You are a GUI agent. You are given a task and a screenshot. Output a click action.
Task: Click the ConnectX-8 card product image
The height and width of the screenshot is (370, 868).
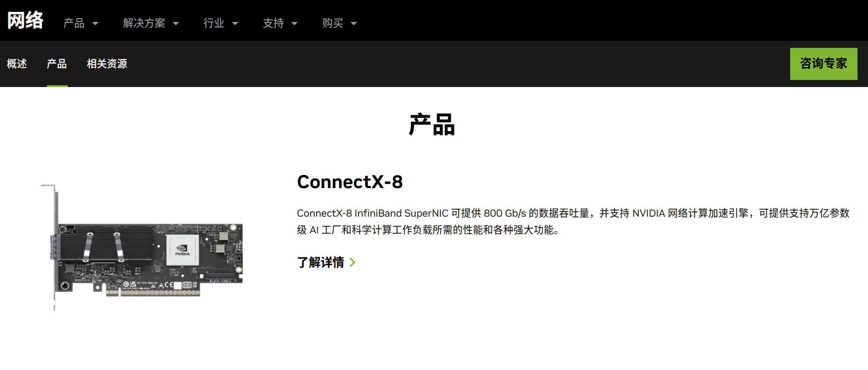click(x=142, y=248)
